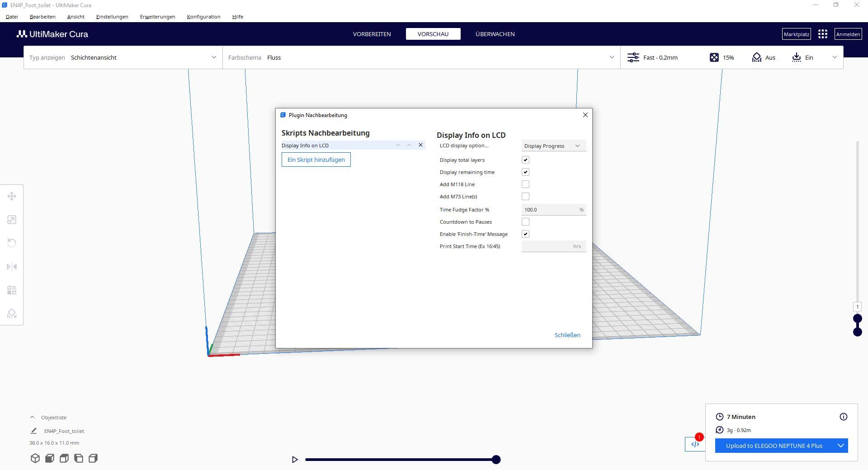The width and height of the screenshot is (868, 470).
Task: Click the support Aus icon
Action: coord(757,57)
